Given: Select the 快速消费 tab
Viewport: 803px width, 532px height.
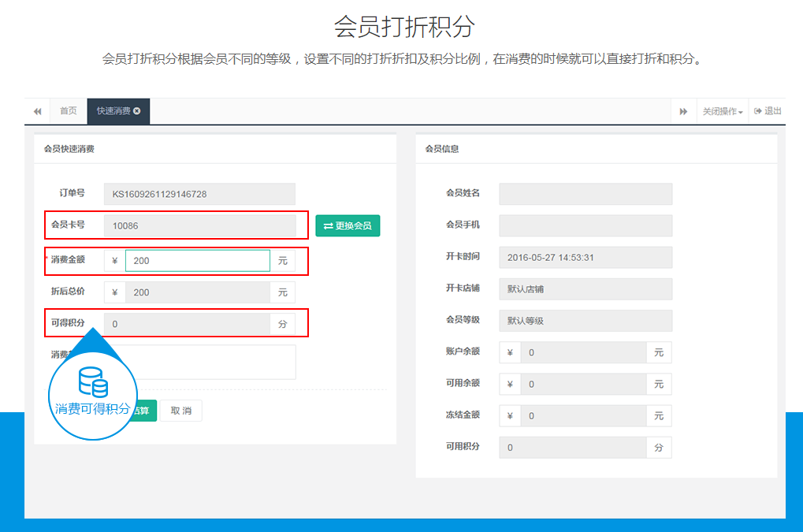Looking at the screenshot, I should point(114,110).
